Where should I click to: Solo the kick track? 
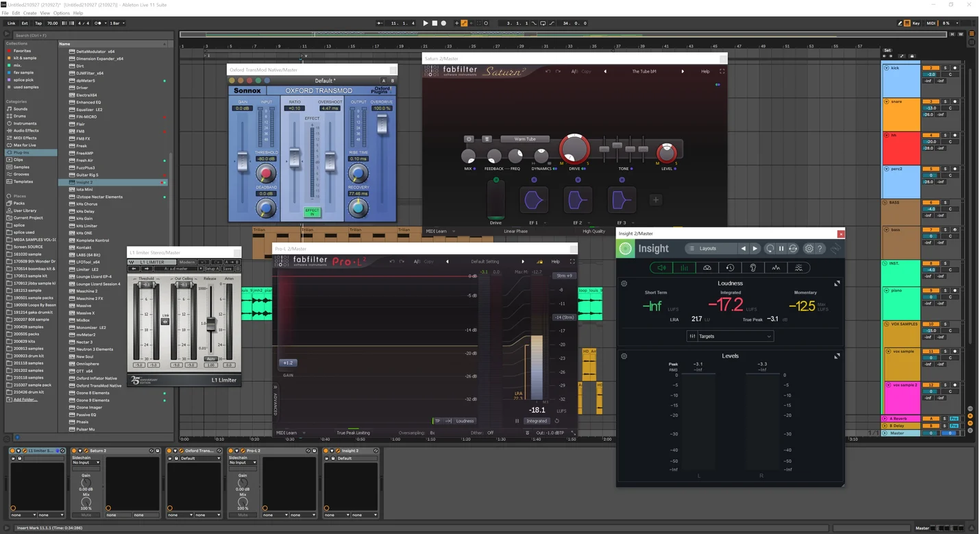click(x=945, y=68)
